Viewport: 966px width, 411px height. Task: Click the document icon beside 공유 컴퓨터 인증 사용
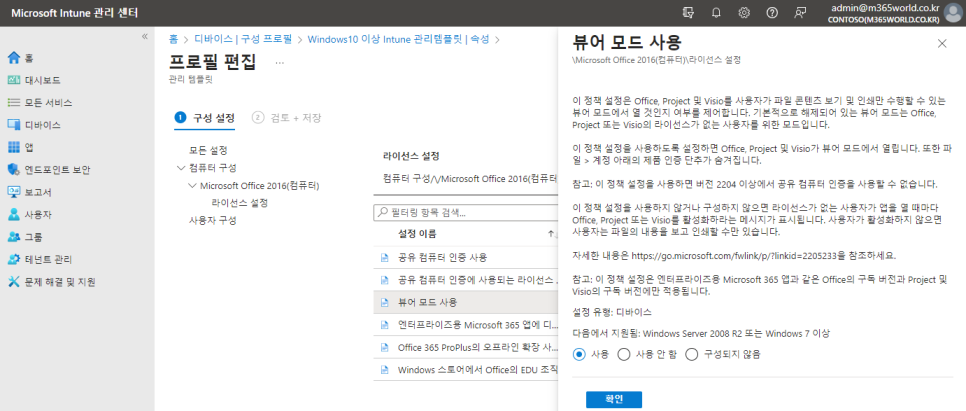[384, 257]
